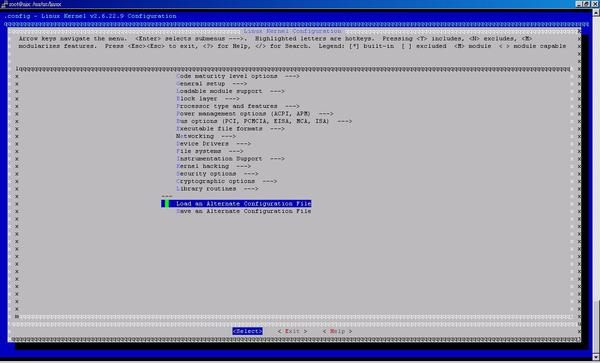Click the .config Linux Kernel v2.6.22.9 header
600x363 pixels.
90,16
